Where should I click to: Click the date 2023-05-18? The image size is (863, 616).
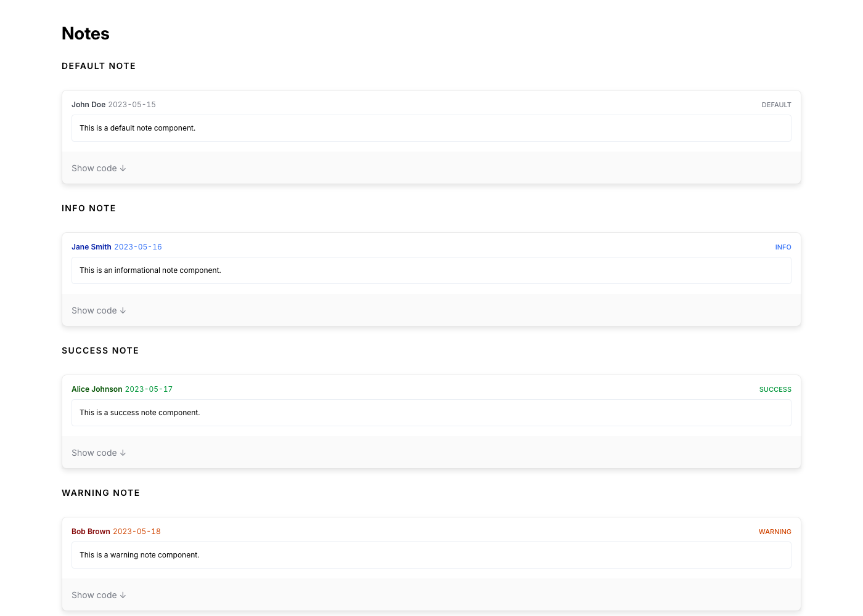(137, 532)
